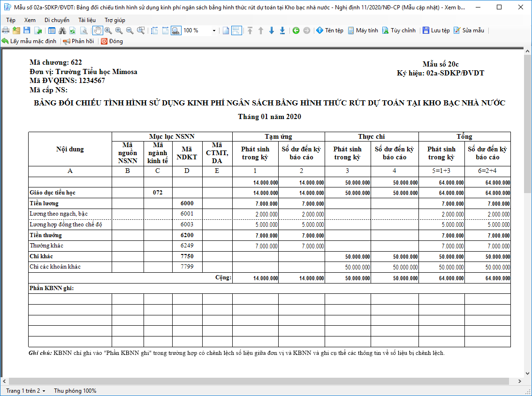Click the Tiền thưởng row label
532x396 pixels.
point(46,235)
